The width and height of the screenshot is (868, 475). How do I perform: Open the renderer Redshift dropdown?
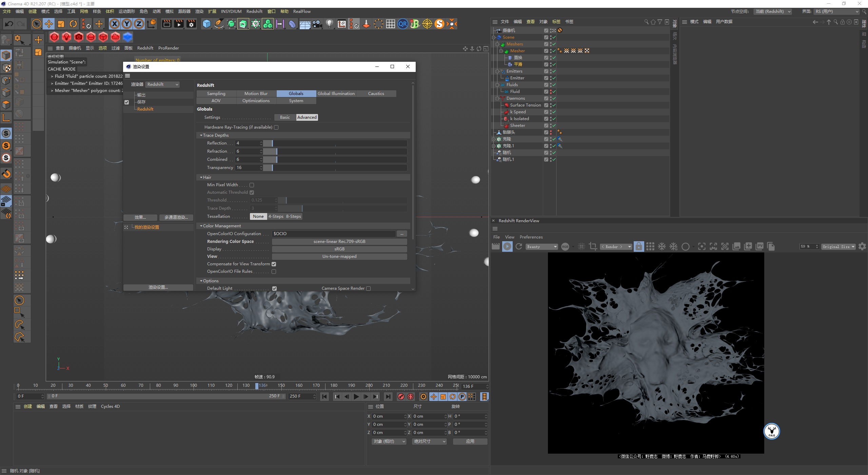163,84
